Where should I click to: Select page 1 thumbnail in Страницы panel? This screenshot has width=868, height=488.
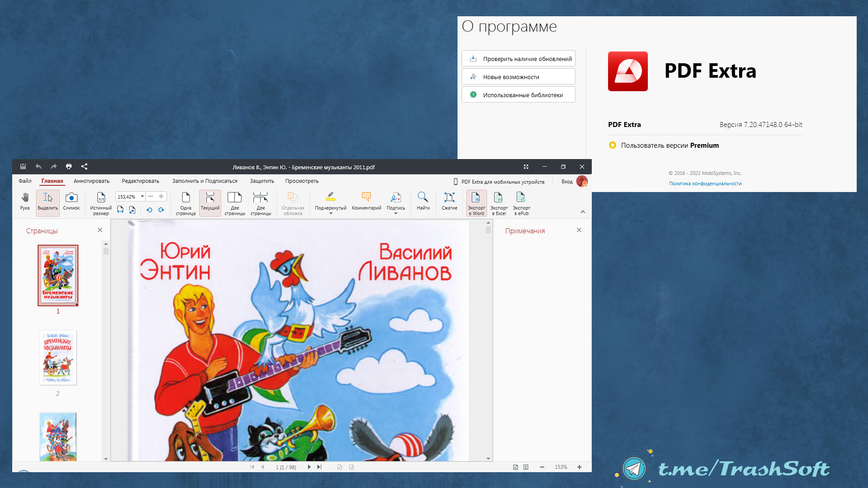(58, 275)
